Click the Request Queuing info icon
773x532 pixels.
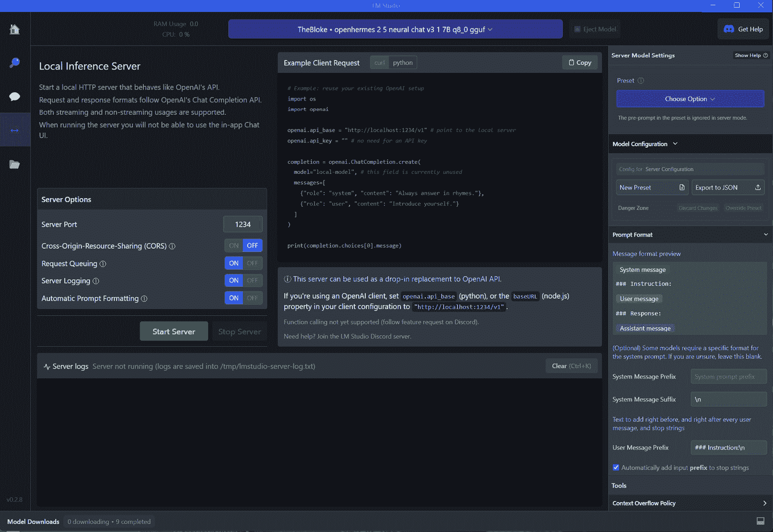click(103, 264)
